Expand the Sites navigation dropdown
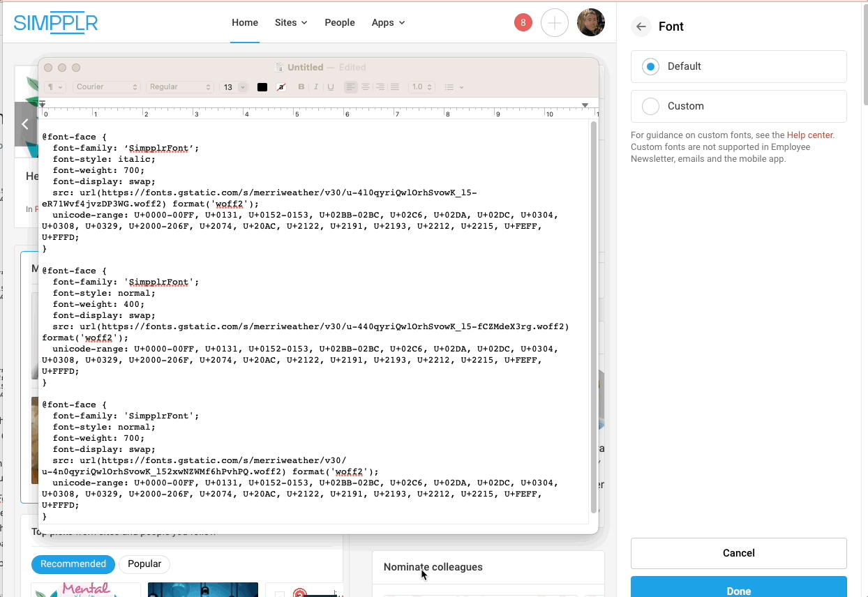Screen dimensions: 868x597 pos(290,22)
